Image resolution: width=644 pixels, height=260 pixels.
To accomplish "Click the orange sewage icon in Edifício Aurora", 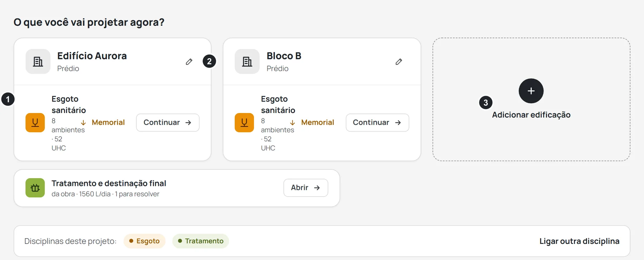I will pyautogui.click(x=35, y=123).
